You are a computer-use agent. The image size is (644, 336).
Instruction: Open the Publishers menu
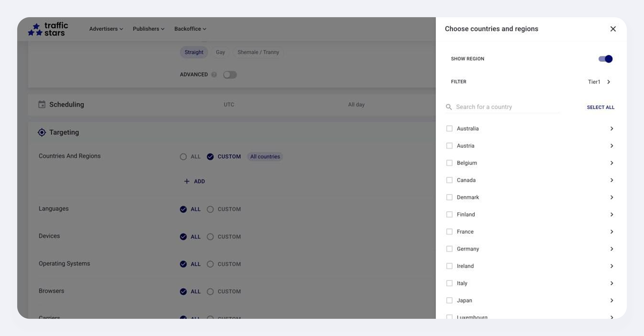pyautogui.click(x=148, y=29)
